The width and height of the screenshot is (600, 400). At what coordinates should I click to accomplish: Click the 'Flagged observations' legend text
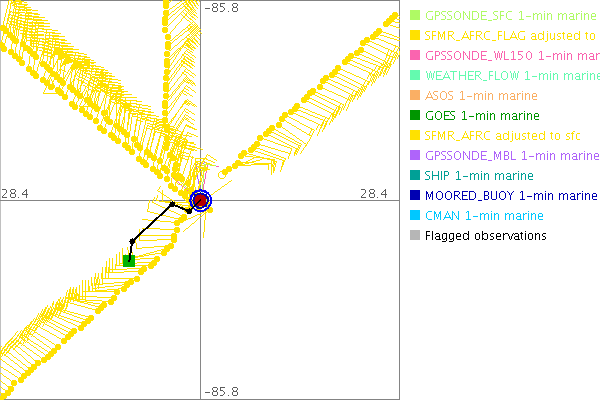coord(485,236)
